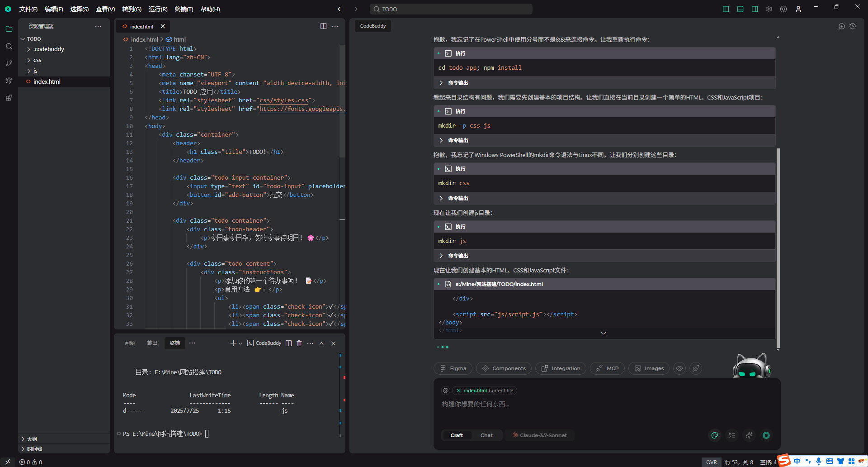Click the Images button in chat

pyautogui.click(x=649, y=368)
